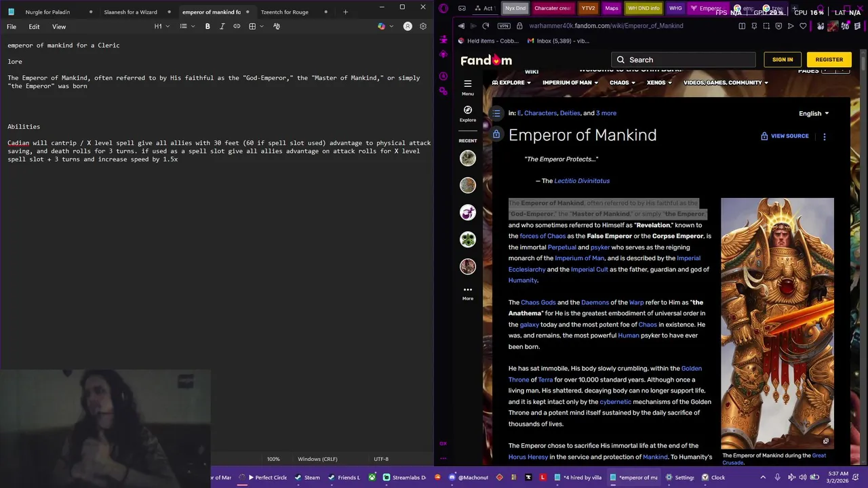The image size is (868, 488).
Task: Toggle italic formatting in Notepad
Action: 222,26
